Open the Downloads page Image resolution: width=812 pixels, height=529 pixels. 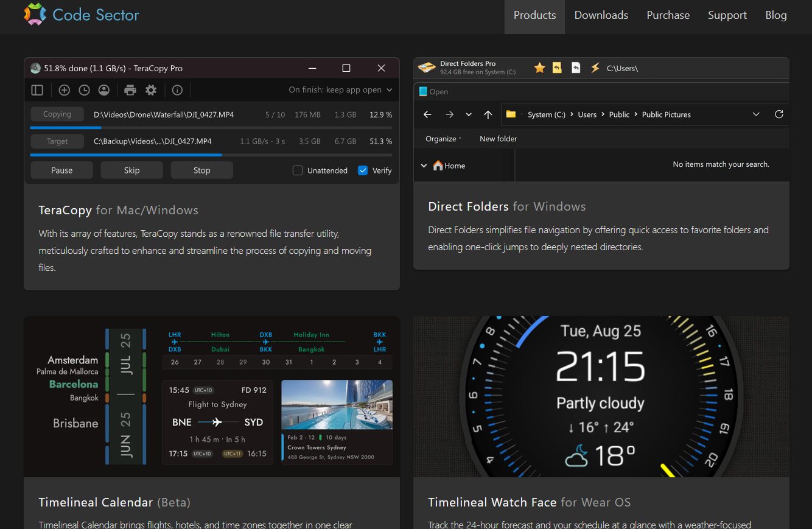point(601,15)
